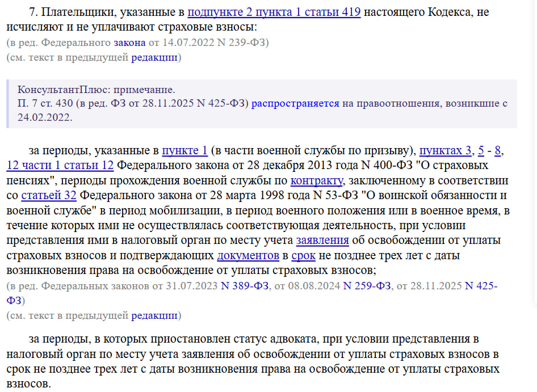Open "12 части 1 статьи 12" link
The image size is (537, 392).
point(60,165)
